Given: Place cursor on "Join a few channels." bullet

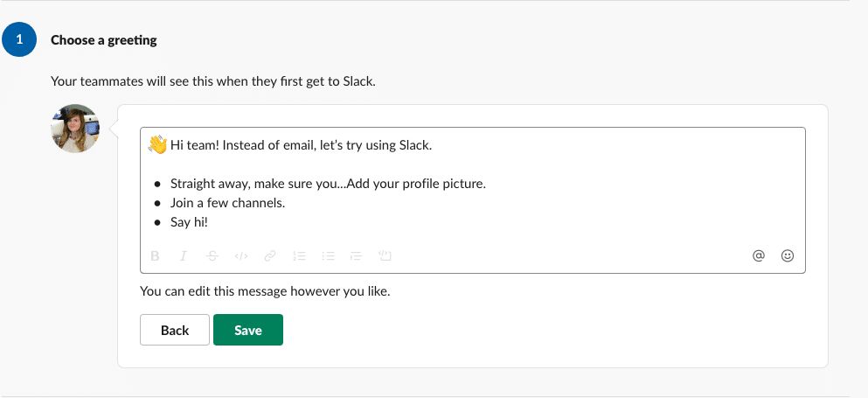Looking at the screenshot, I should point(227,203).
